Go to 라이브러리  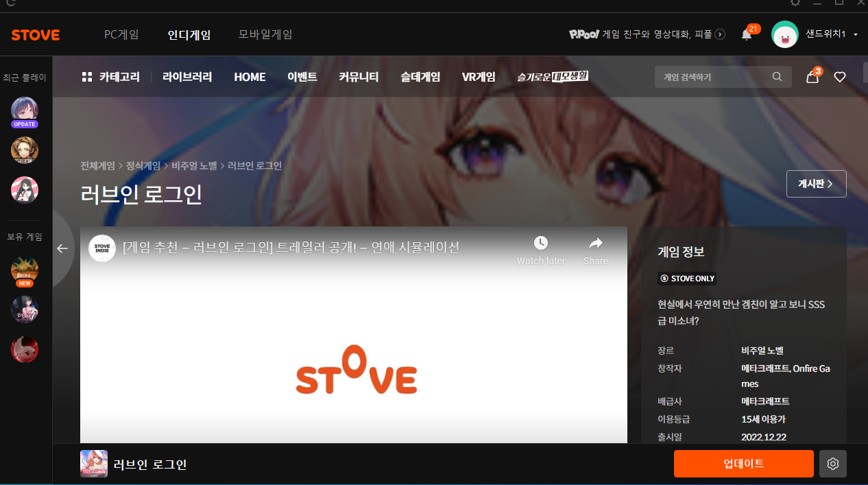point(187,77)
